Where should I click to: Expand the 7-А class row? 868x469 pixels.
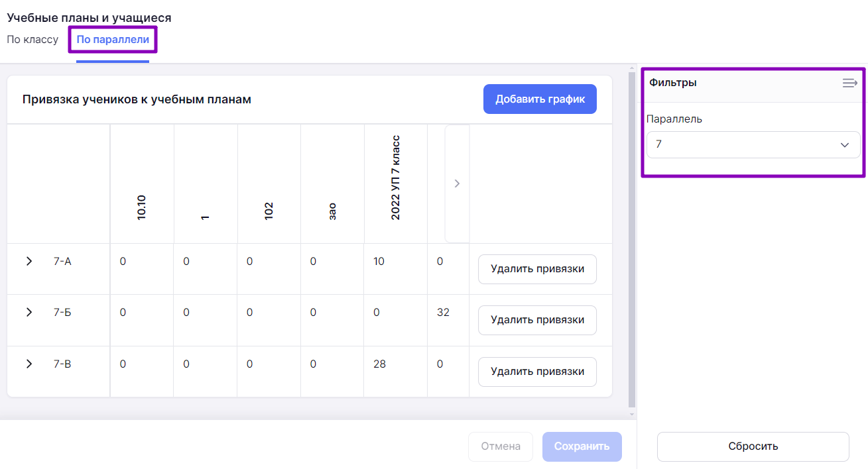[x=29, y=261]
